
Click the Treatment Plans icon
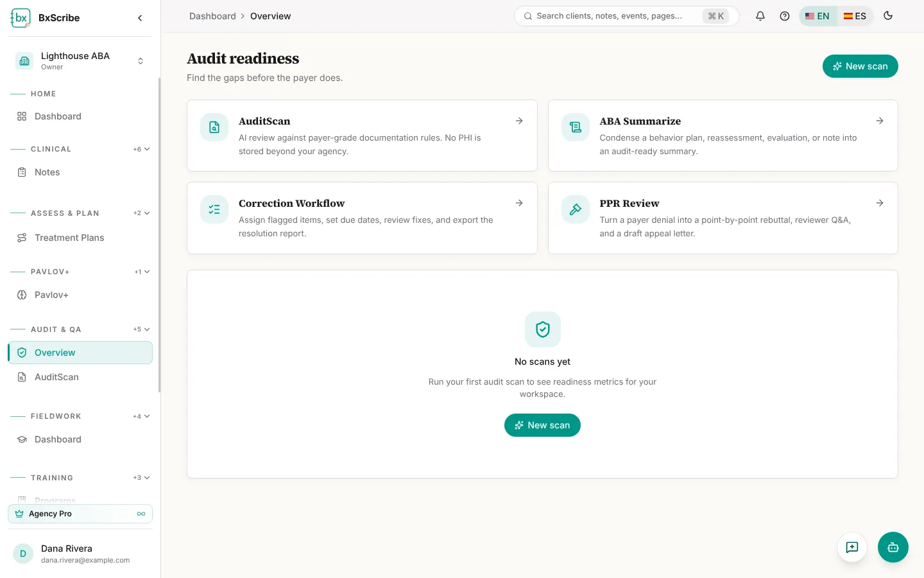[x=22, y=238]
